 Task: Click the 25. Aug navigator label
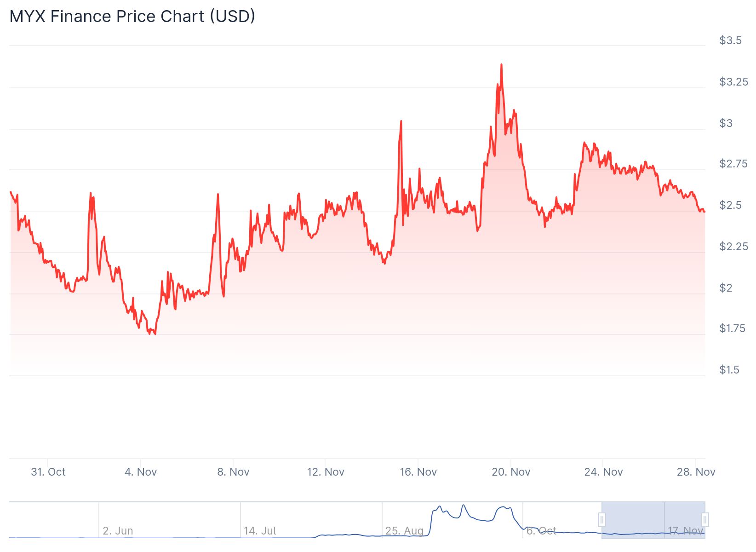coord(404,531)
